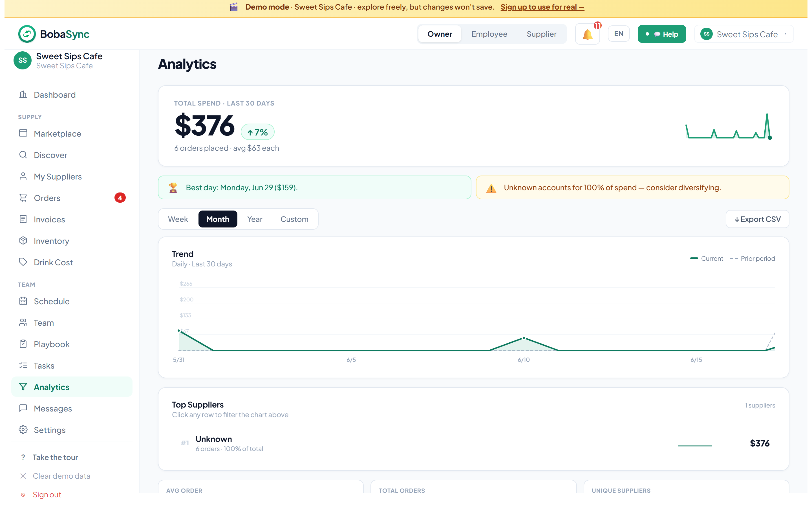Switch to Employee role
The height and width of the screenshot is (508, 812).
click(x=489, y=34)
